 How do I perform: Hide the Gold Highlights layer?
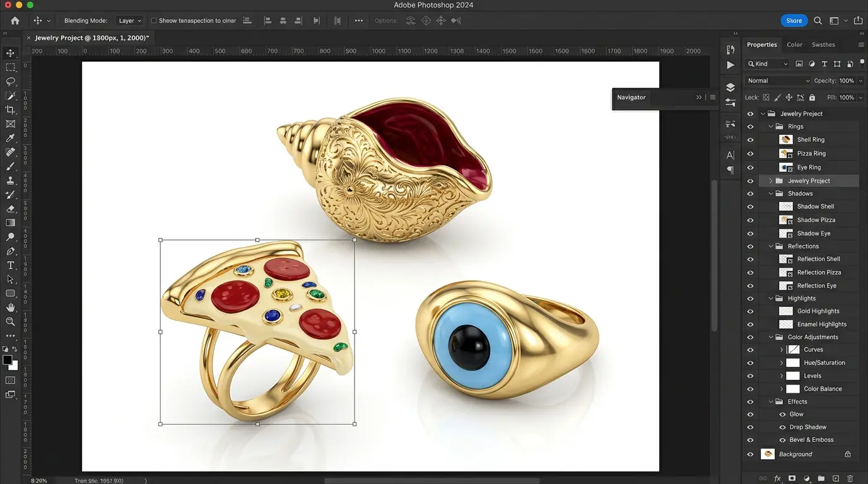pos(750,311)
